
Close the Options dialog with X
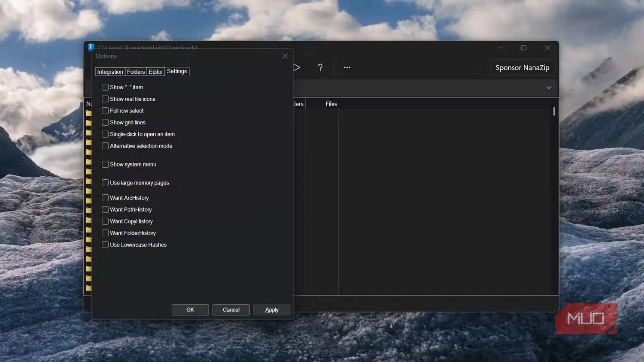pos(285,56)
